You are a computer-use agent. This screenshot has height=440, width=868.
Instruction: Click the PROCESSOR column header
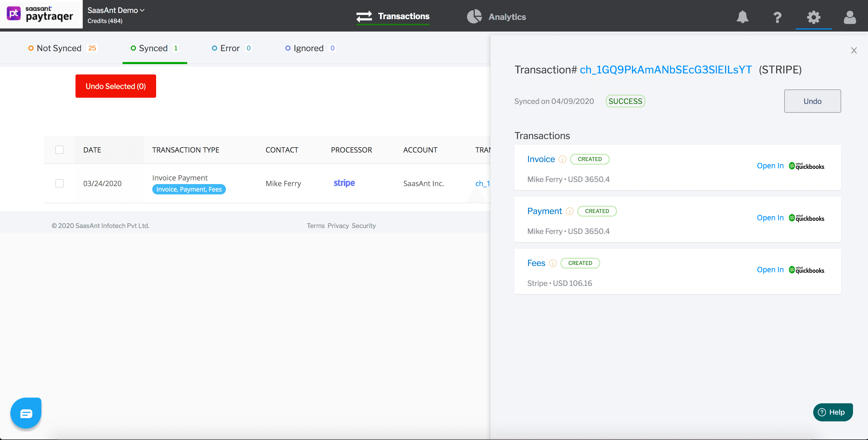tap(351, 150)
